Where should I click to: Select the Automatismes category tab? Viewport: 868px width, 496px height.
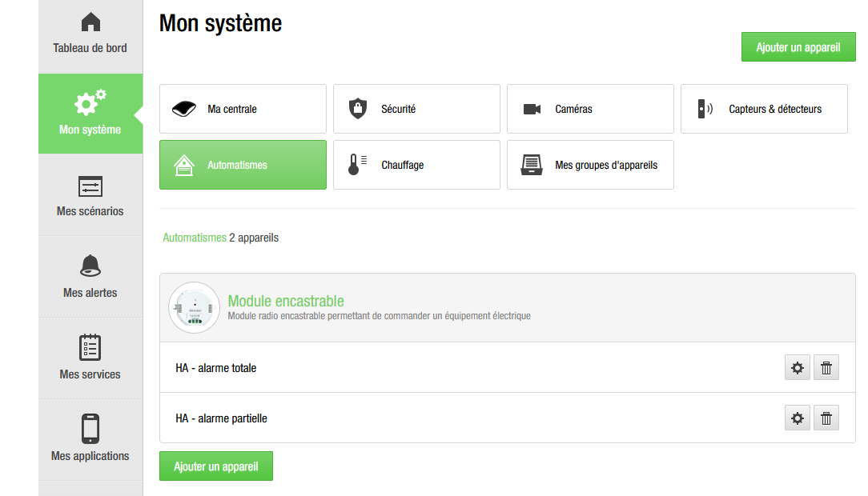[x=243, y=165]
